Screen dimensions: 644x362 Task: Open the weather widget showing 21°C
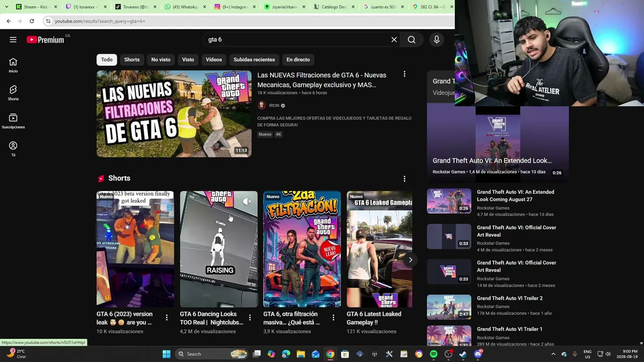16,354
